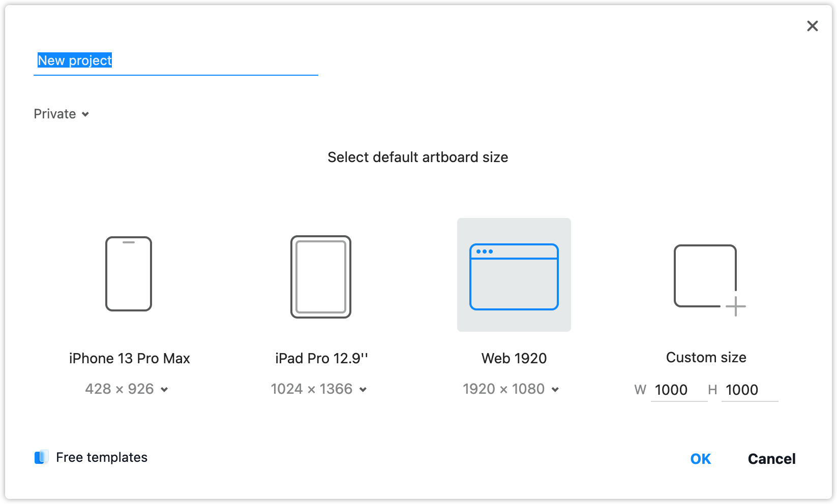Select the Custom size artboard icon
The image size is (837, 504).
pos(709,280)
